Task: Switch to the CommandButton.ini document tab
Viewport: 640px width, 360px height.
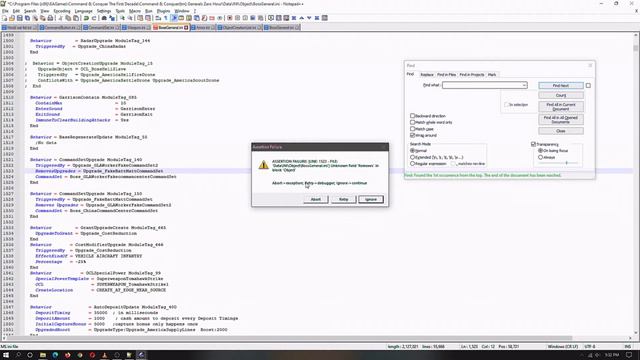Action: pyautogui.click(x=60, y=27)
